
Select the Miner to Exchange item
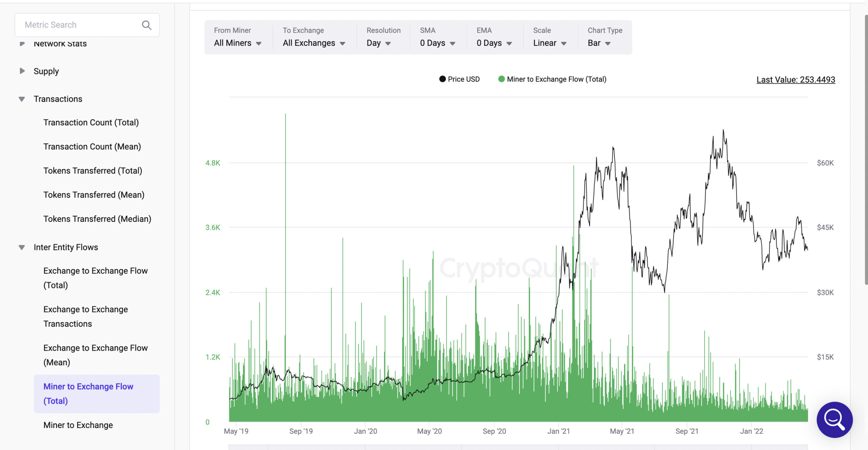click(78, 425)
